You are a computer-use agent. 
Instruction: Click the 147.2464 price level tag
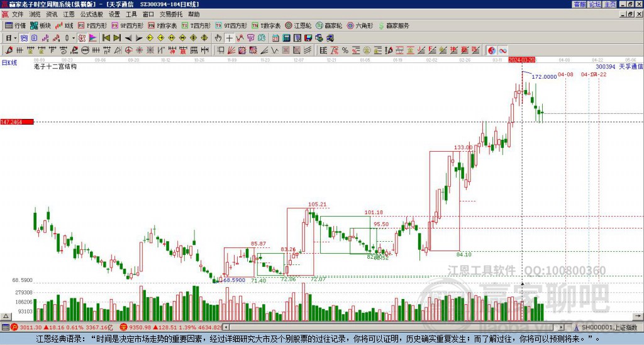pos(17,122)
